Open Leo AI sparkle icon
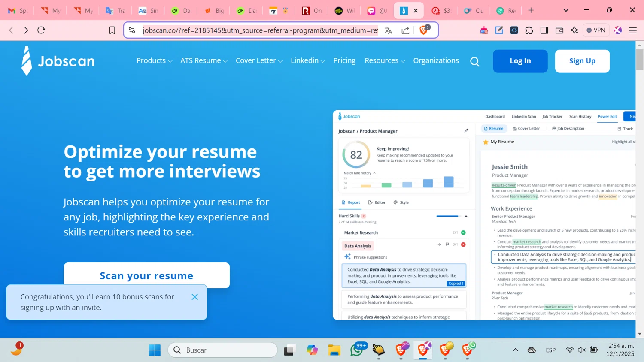The height and width of the screenshot is (362, 644). (574, 30)
